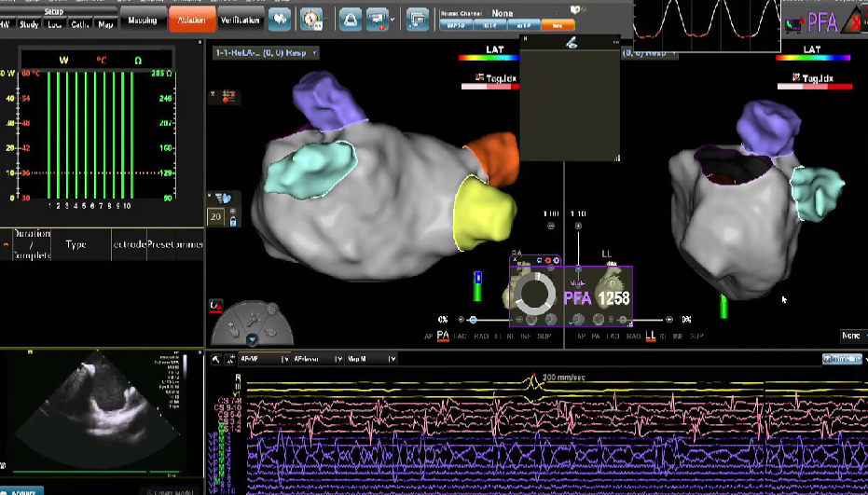Click the Map setup button
Image resolution: width=868 pixels, height=495 pixels.
[x=104, y=24]
